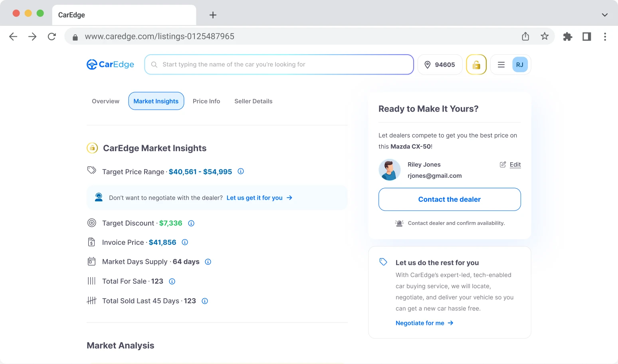This screenshot has width=618, height=364.
Task: Expand the tab search chevron
Action: (x=604, y=15)
